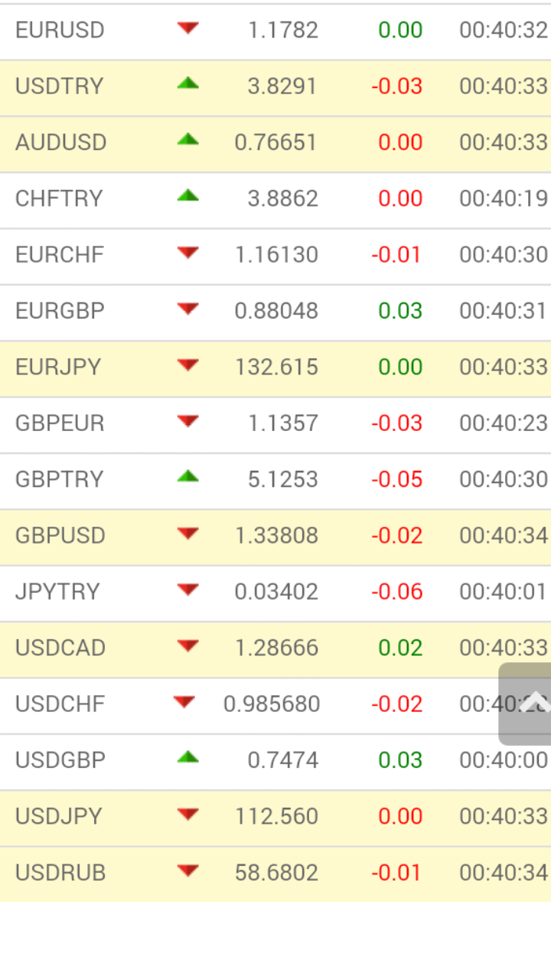Open the EURUSD currency pair
Image resolution: width=551 pixels, height=980 pixels.
coord(60,31)
